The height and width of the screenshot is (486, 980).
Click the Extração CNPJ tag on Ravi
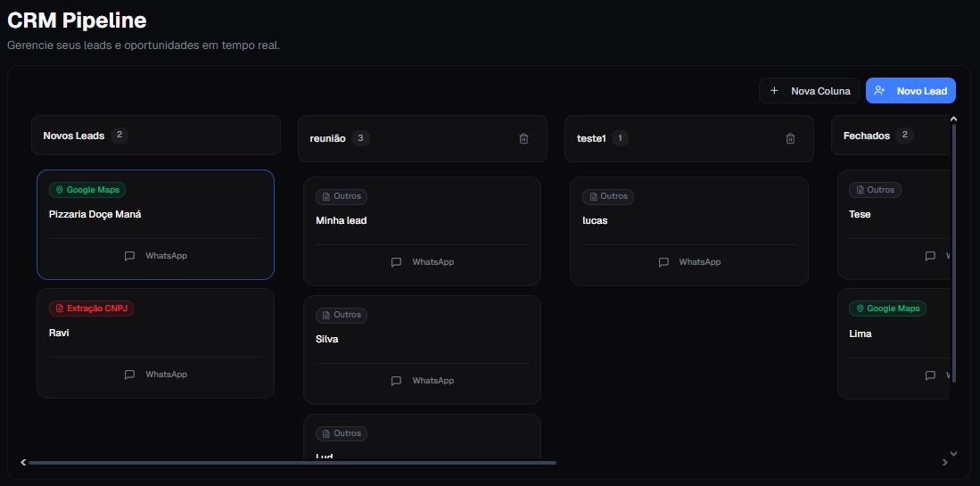(x=91, y=309)
